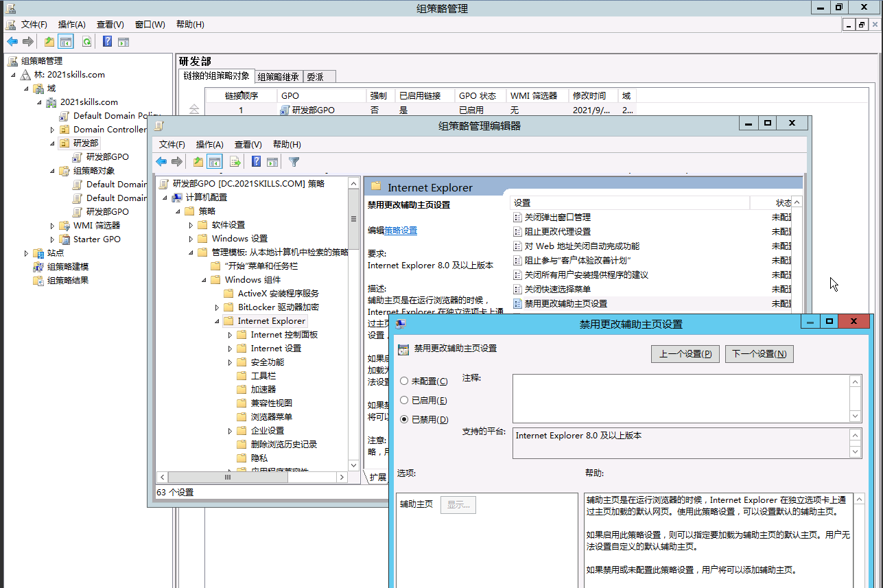Select Internet Explorer node in editor tree

click(x=272, y=321)
